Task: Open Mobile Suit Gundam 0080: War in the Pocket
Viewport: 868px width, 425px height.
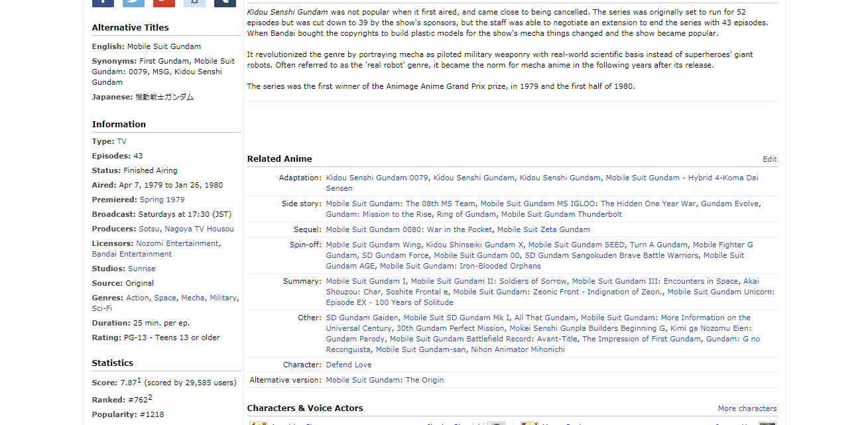Action: point(408,229)
